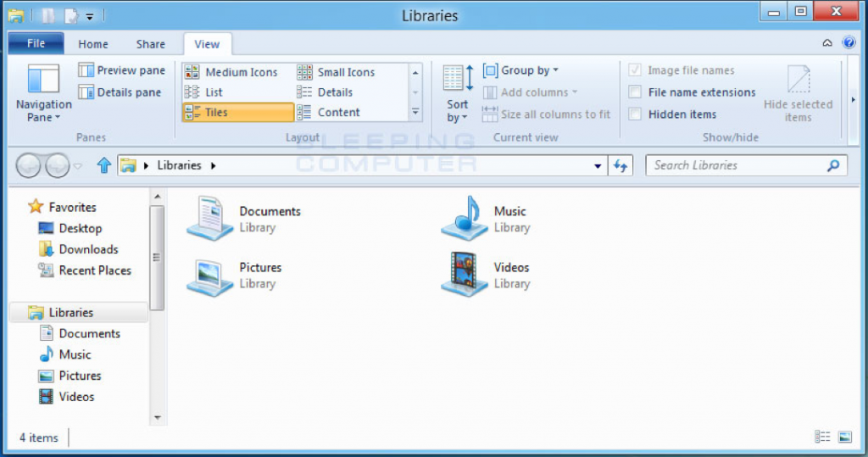Click the refresh icon beside address bar
868x457 pixels.
pos(620,165)
